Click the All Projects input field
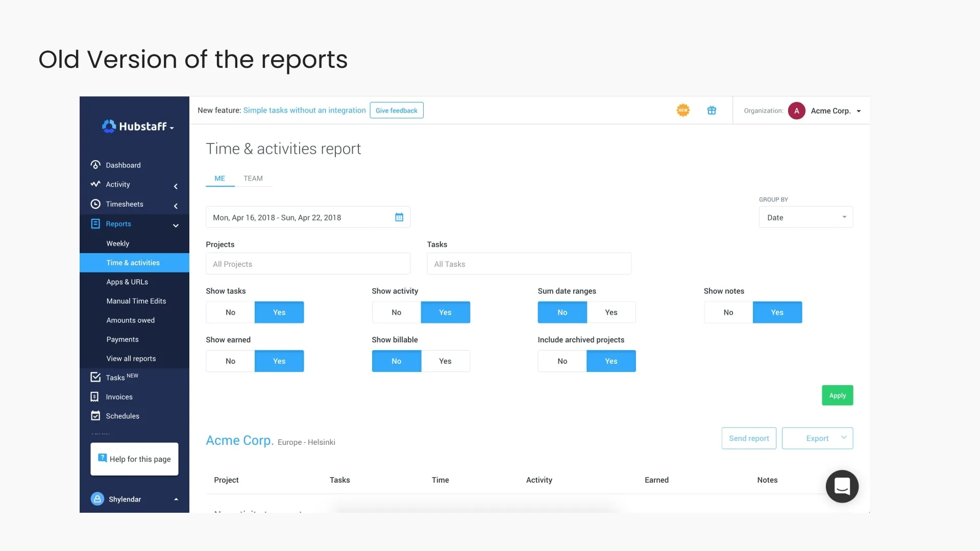Image resolution: width=980 pixels, height=551 pixels. click(308, 264)
